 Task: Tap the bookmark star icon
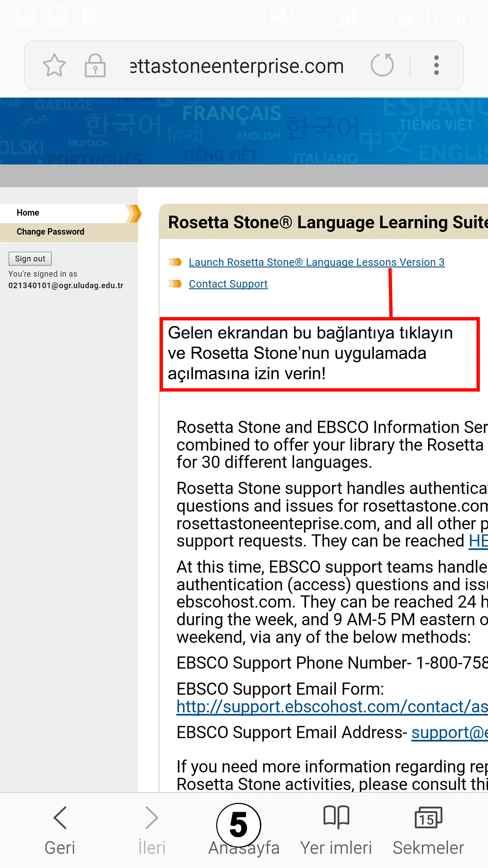[54, 65]
